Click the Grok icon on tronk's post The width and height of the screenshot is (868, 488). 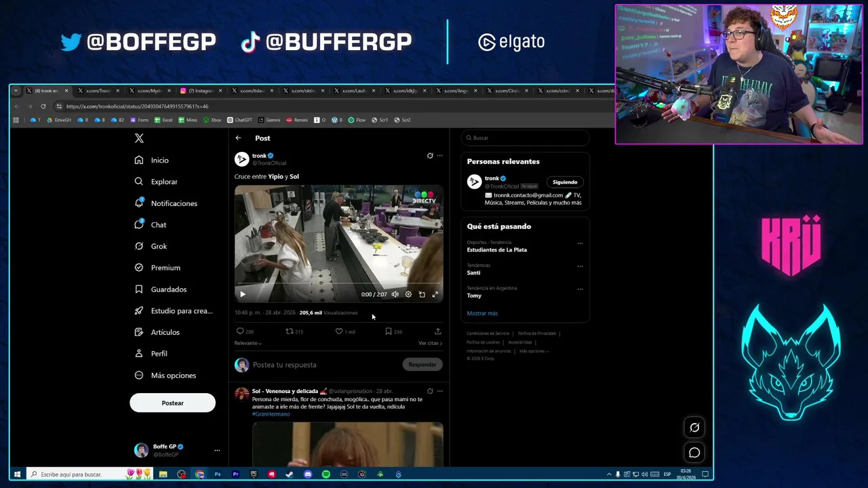[x=430, y=156]
